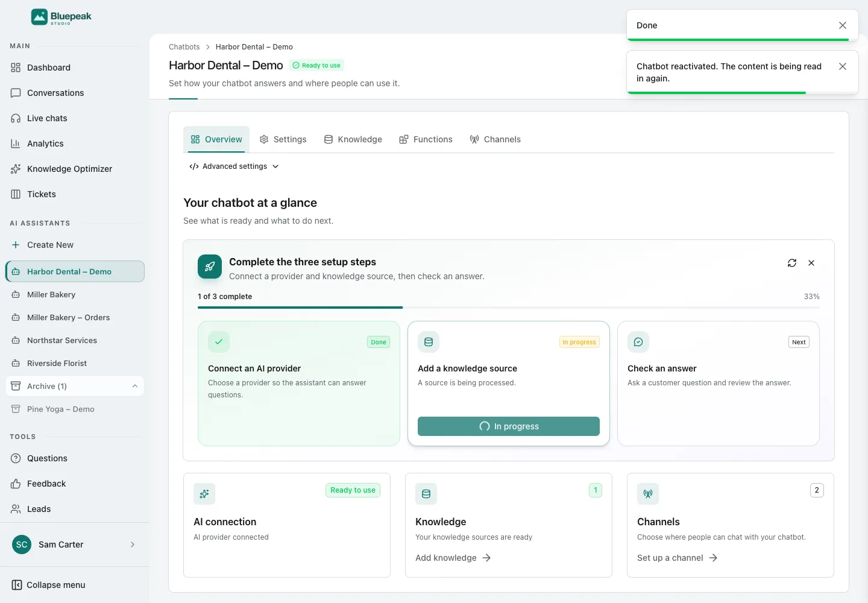This screenshot has width=868, height=603.
Task: Select the Overview tab
Action: (x=216, y=139)
